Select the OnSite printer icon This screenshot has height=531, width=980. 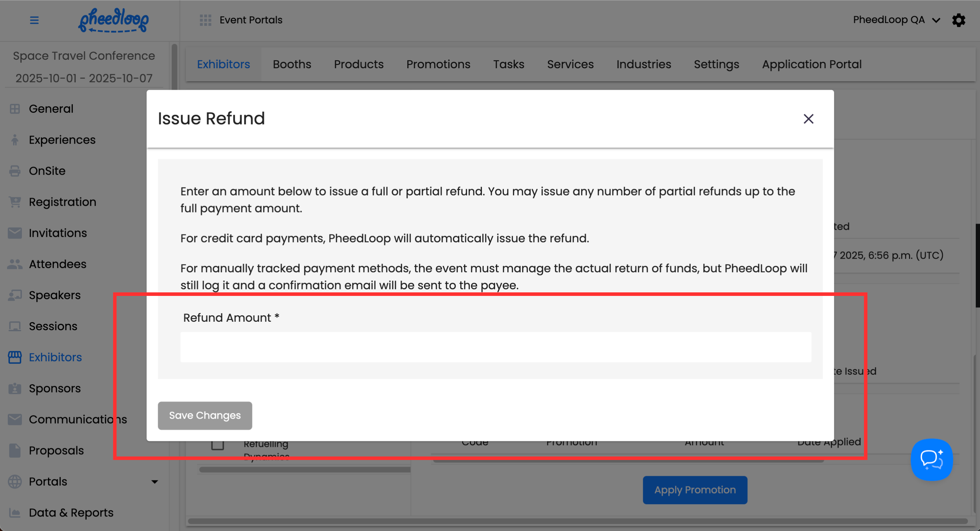14,171
